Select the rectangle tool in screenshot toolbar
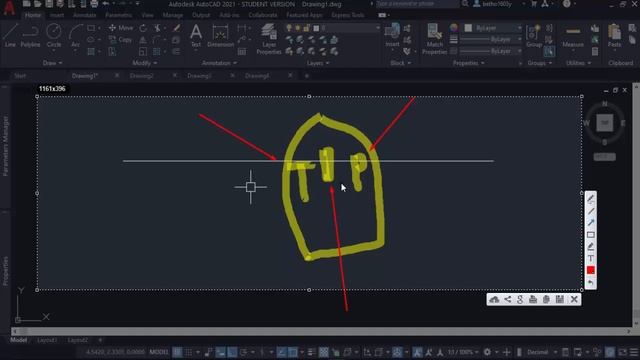This screenshot has height=360, width=640. 591,235
